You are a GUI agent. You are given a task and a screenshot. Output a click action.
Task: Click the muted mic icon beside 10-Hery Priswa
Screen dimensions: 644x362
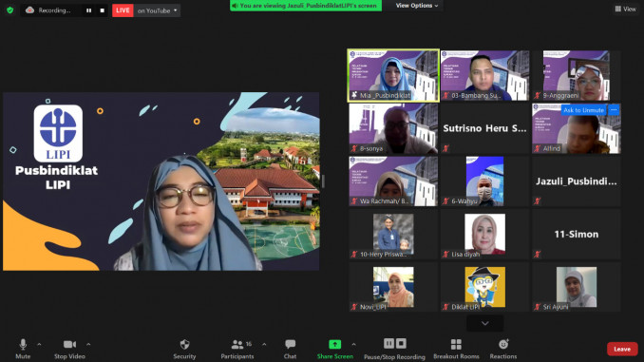click(354, 255)
